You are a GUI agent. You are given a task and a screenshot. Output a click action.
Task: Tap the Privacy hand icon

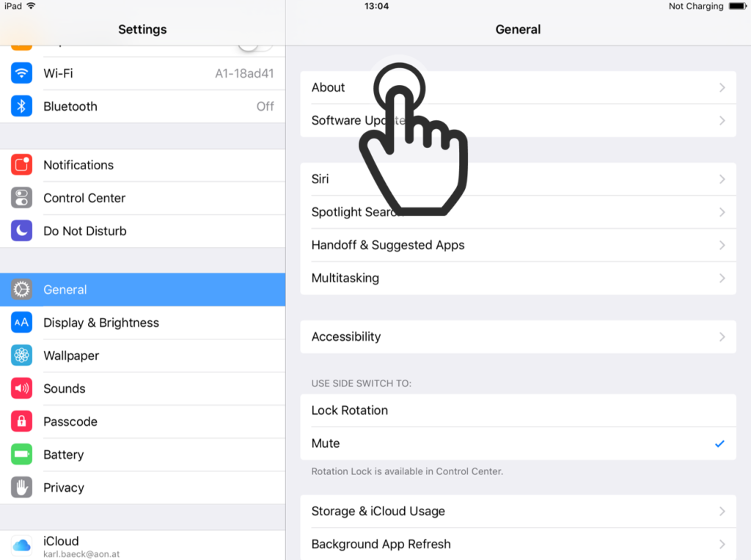[21, 487]
